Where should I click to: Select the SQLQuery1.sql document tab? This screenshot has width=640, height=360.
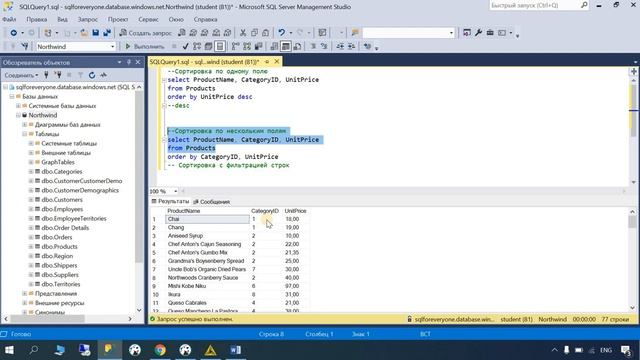tap(204, 62)
